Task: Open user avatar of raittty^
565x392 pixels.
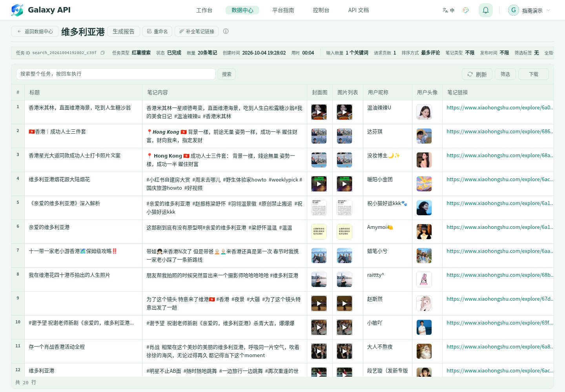Action: coord(424,279)
